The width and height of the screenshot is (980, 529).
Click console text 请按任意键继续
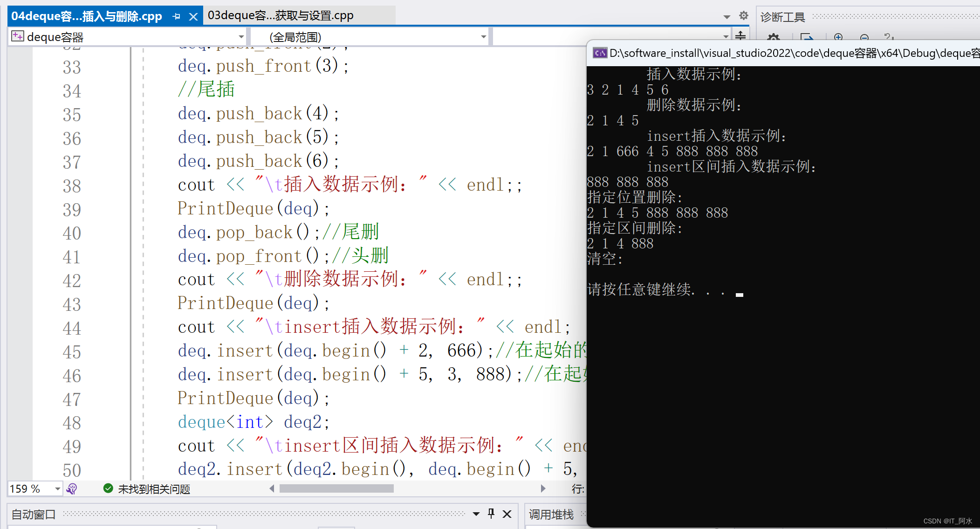[639, 289]
